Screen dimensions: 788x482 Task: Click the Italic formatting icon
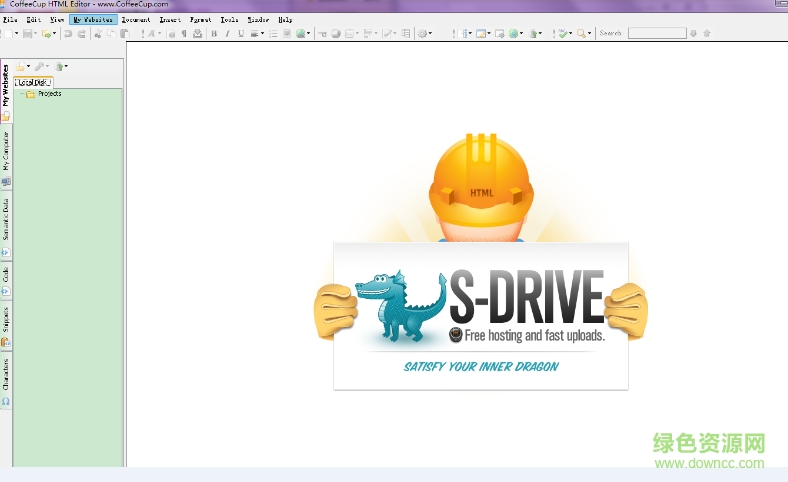click(x=227, y=33)
